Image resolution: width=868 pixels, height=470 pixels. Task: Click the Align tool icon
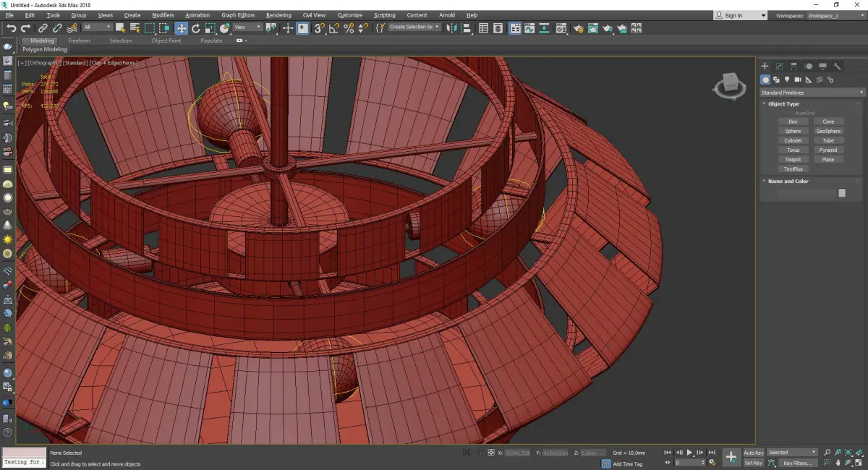click(x=466, y=28)
